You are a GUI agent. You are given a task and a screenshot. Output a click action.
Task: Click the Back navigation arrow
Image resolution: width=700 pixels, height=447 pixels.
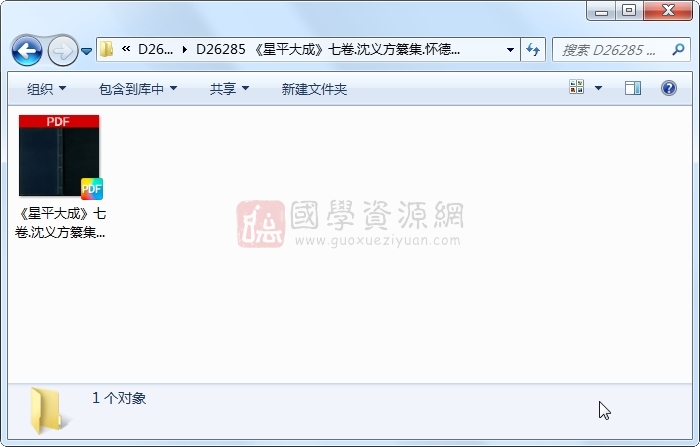[27, 51]
